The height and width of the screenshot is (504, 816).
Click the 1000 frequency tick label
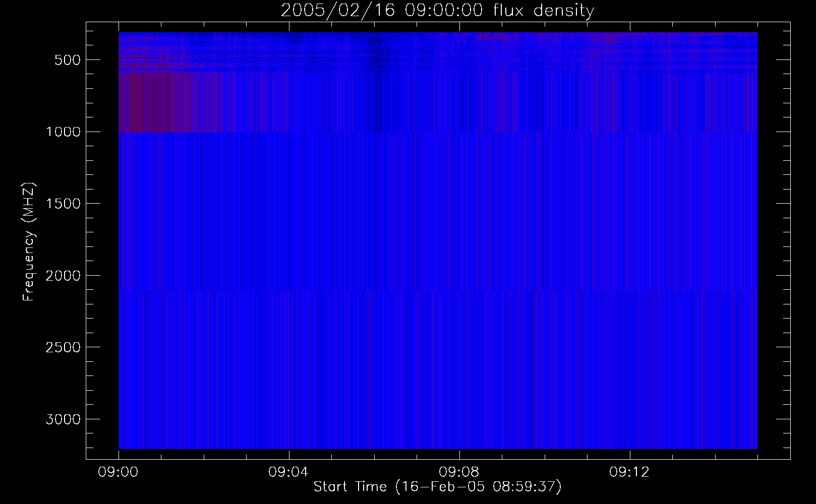pyautogui.click(x=63, y=132)
